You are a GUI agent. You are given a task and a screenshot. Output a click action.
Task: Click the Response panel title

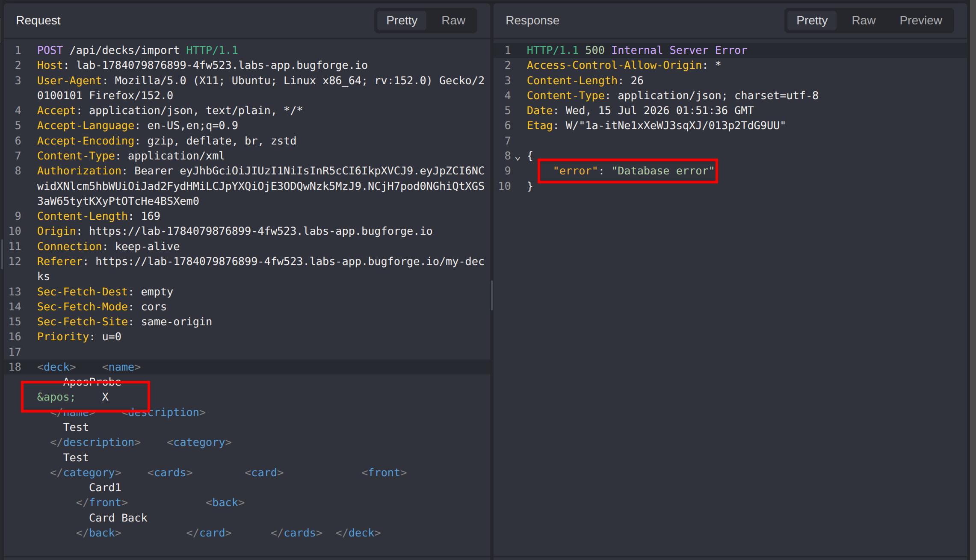point(532,21)
